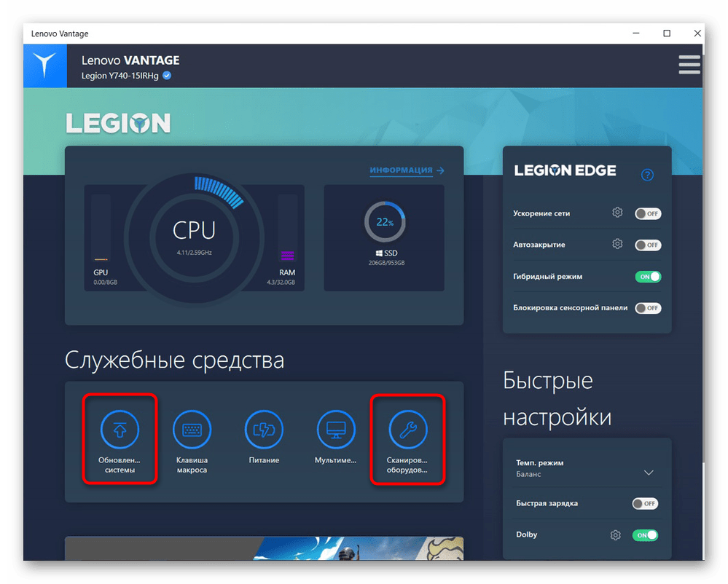Click the Lenovo Vantage home logo
The height and width of the screenshot is (584, 728).
pos(44,66)
